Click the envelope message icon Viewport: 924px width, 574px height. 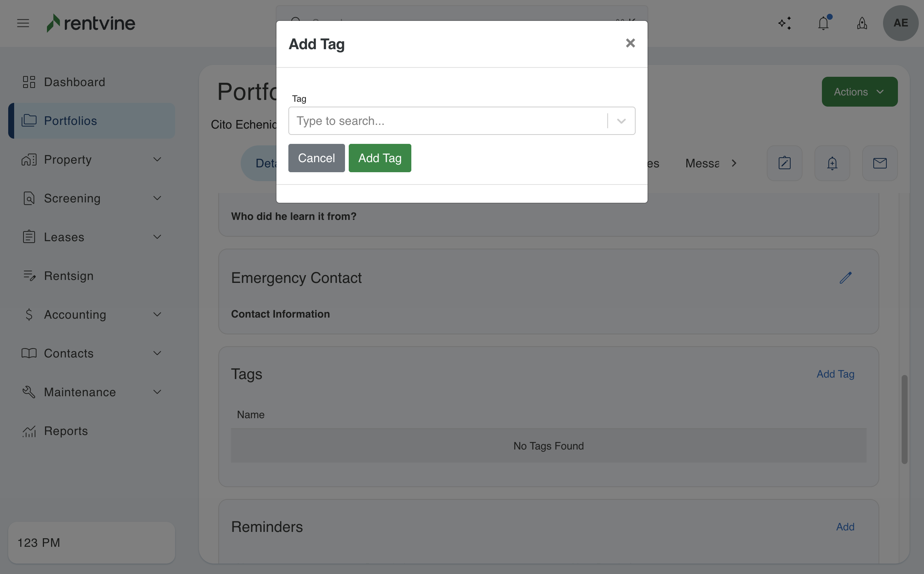(880, 163)
